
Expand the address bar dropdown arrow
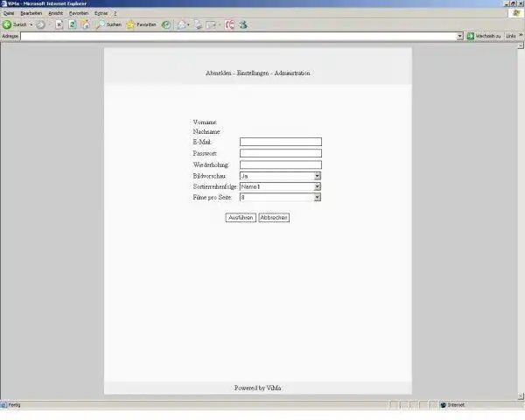(460, 36)
